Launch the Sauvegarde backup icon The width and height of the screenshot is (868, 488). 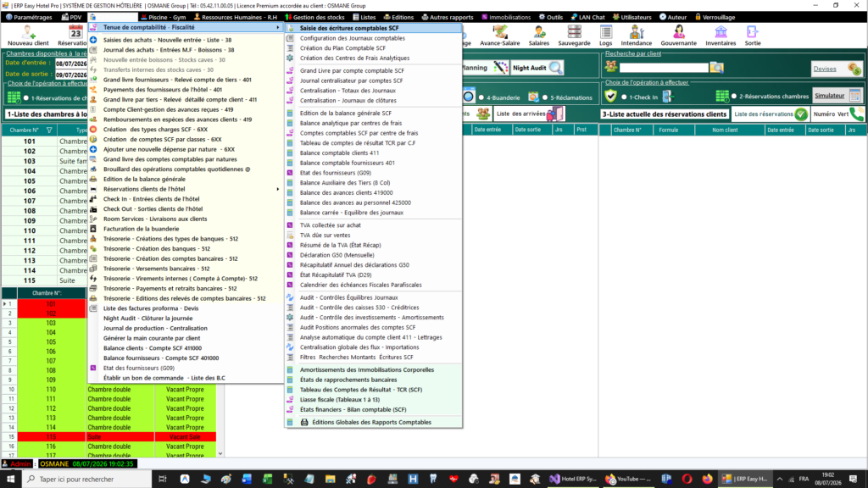tap(574, 36)
